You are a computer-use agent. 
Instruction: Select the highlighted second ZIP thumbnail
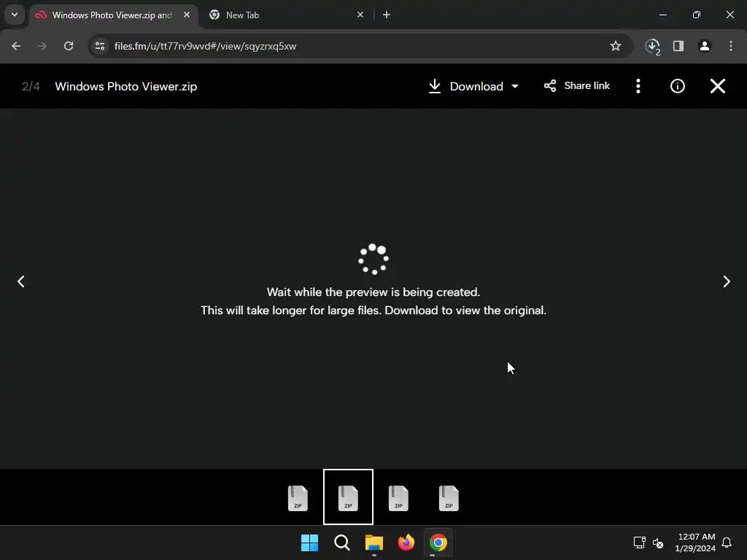348,497
